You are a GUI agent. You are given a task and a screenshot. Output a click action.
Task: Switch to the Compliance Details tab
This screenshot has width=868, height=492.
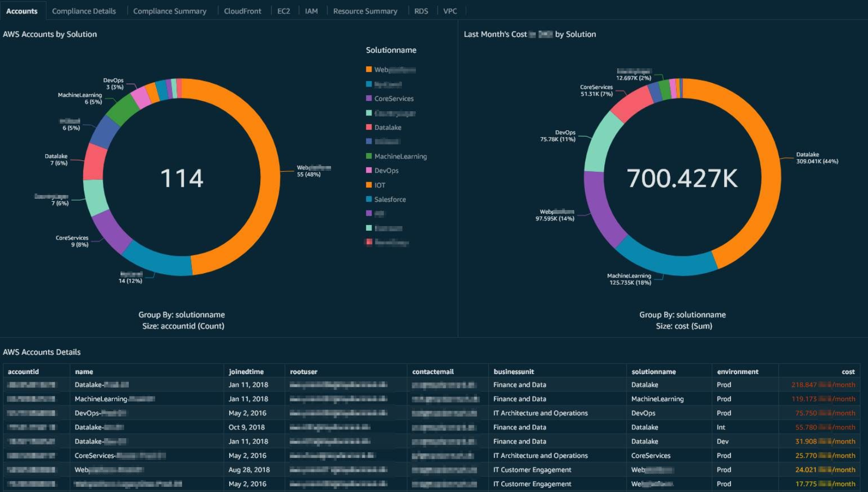(x=84, y=10)
